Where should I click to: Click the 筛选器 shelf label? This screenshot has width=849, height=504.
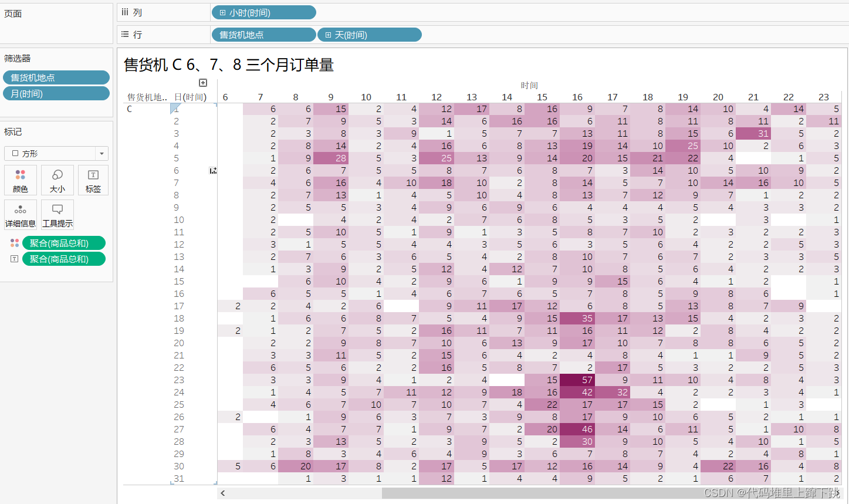[x=18, y=58]
